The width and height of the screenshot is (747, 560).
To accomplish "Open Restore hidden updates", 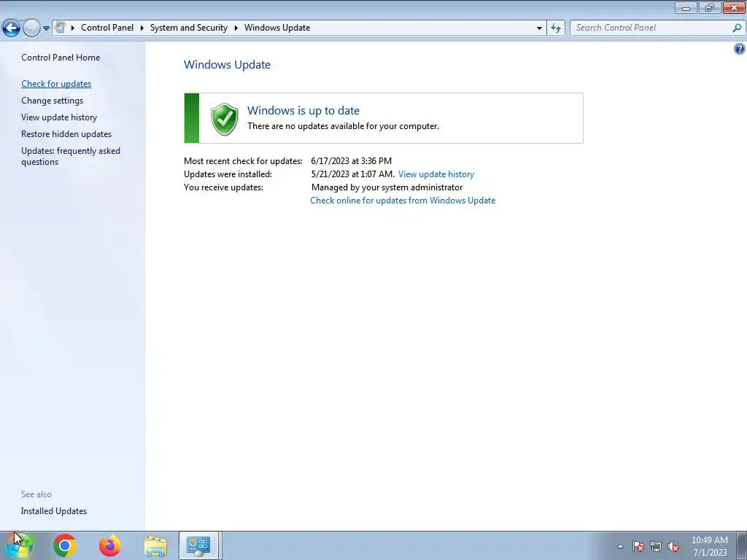I will click(66, 134).
